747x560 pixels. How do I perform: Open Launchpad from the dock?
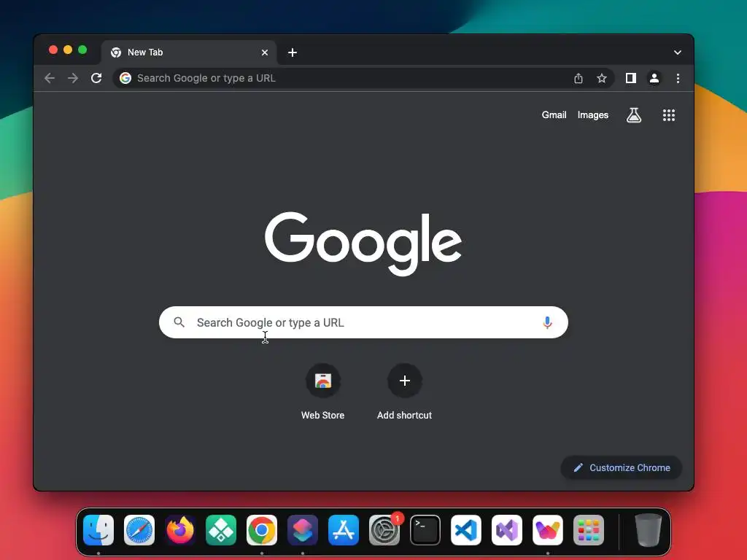589,530
